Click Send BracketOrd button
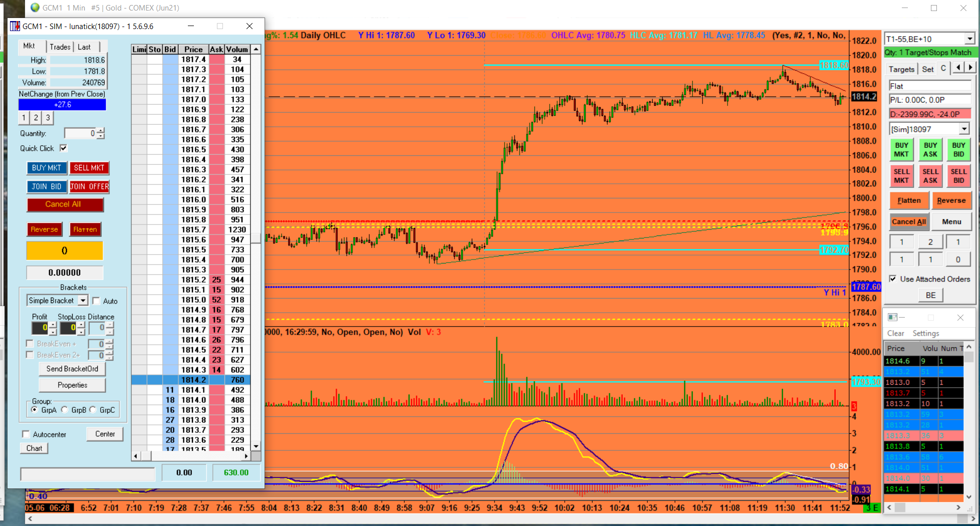This screenshot has height=526, width=980. coord(72,369)
